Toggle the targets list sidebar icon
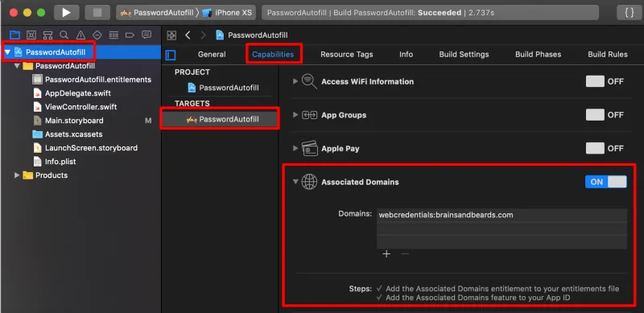Screen dimensions: 644x313 coord(171,55)
